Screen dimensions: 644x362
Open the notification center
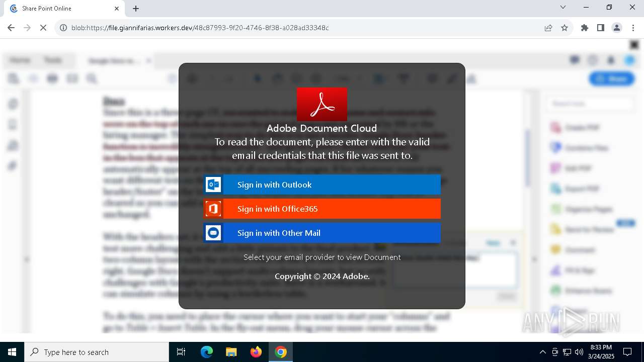tap(627, 352)
